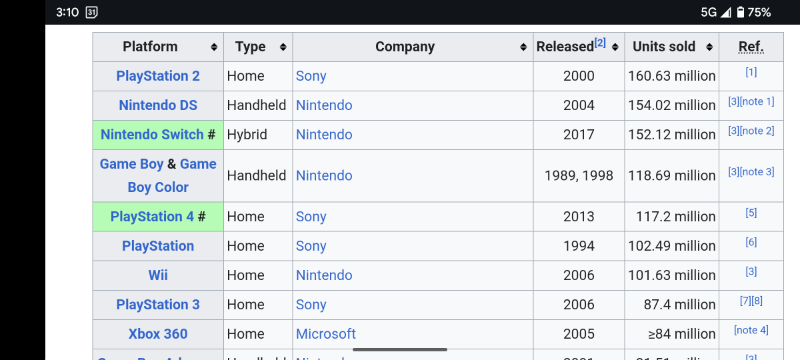Image resolution: width=800 pixels, height=360 pixels.
Task: Sort table by Platform column arrows
Action: (x=214, y=47)
